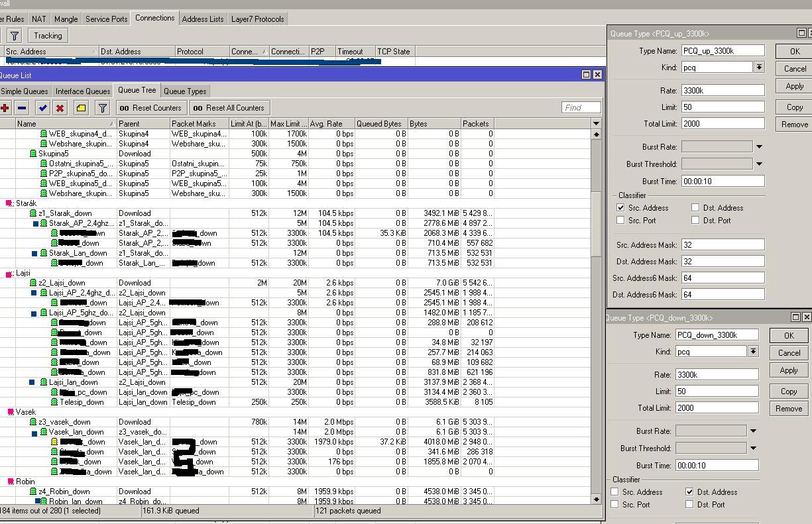Collapse the Starak_AP_2,4ghz subtree
This screenshot has width=812, height=524.
pos(36,224)
